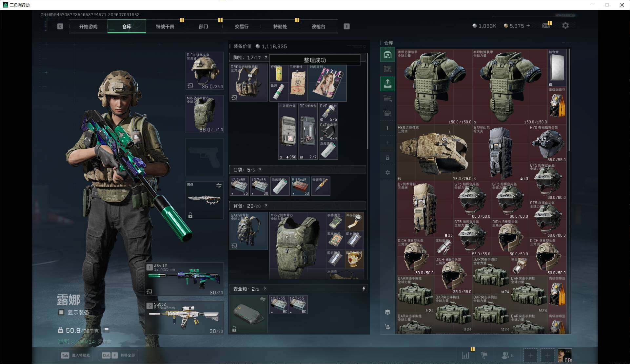Click the equipment panel vertical scrollbar
The image size is (630, 364).
[367, 101]
